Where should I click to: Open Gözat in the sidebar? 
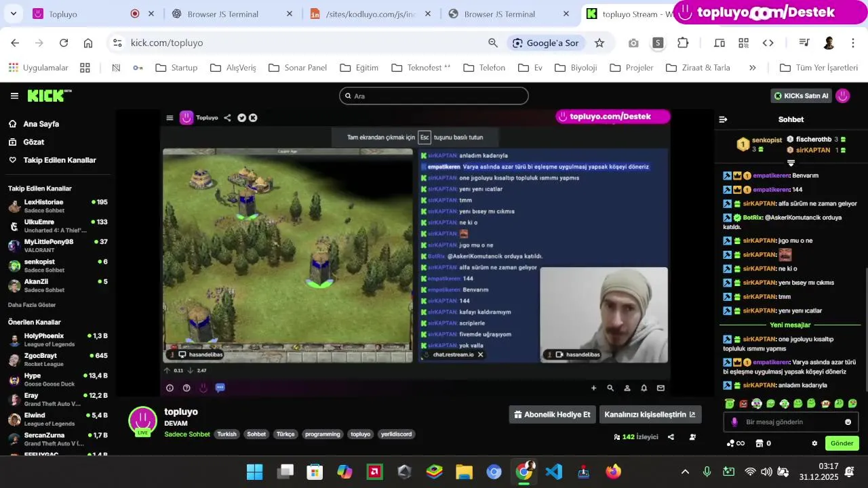[x=26, y=142]
